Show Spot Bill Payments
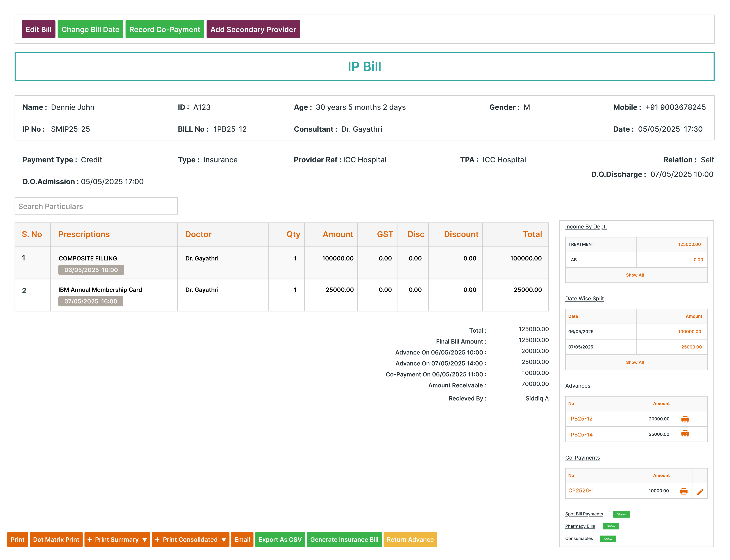This screenshot has width=730, height=560. [x=621, y=514]
